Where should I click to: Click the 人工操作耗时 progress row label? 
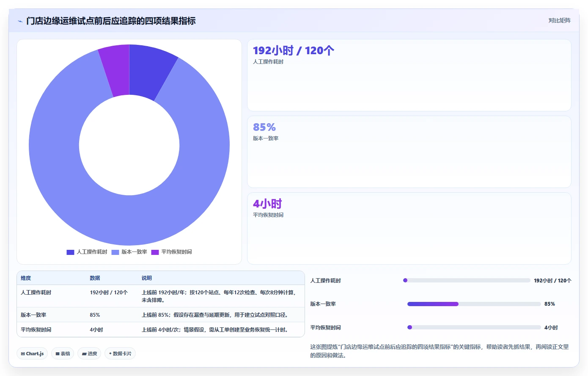(x=325, y=281)
